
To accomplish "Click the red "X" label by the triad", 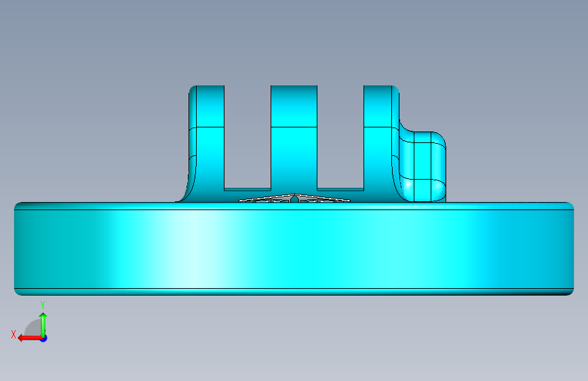I will coord(14,334).
